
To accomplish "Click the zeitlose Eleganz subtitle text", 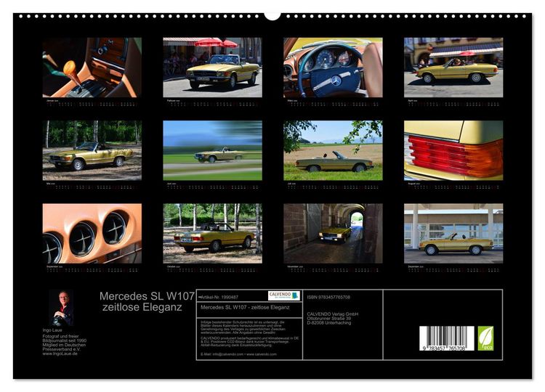I will 142,307.
